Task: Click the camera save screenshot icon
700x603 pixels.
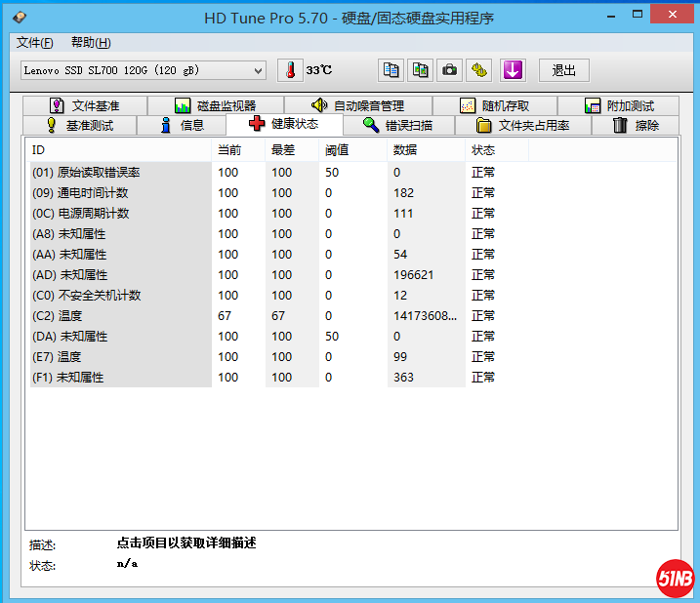Action: pos(449,70)
